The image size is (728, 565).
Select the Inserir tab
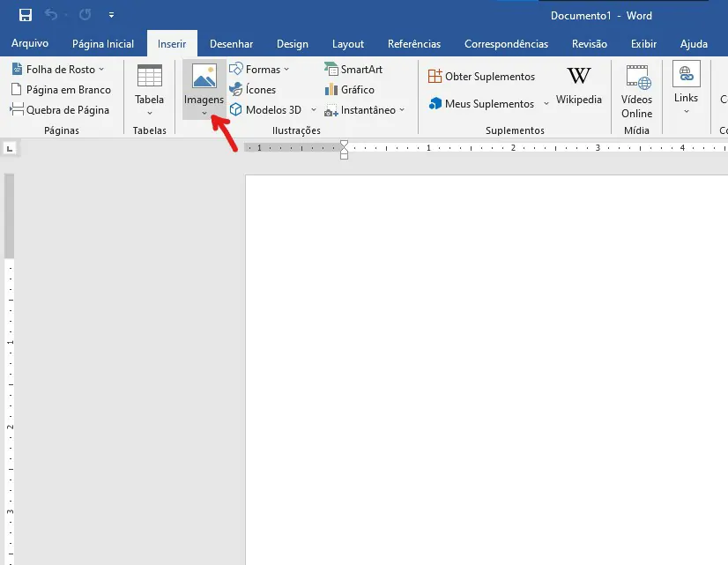172,44
